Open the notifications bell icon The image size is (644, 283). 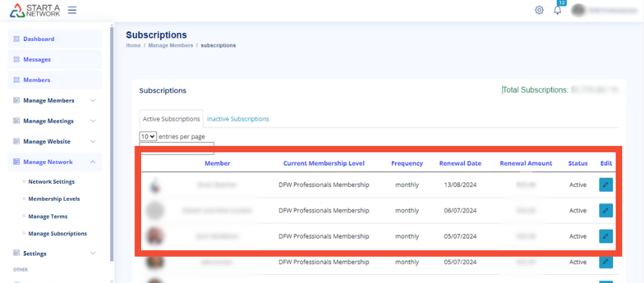coord(557,10)
